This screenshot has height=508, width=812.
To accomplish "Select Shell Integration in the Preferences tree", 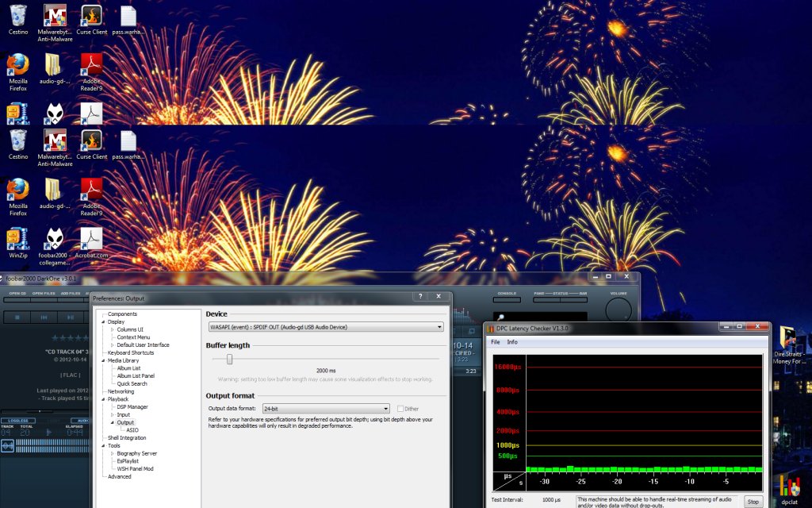I will 127,438.
